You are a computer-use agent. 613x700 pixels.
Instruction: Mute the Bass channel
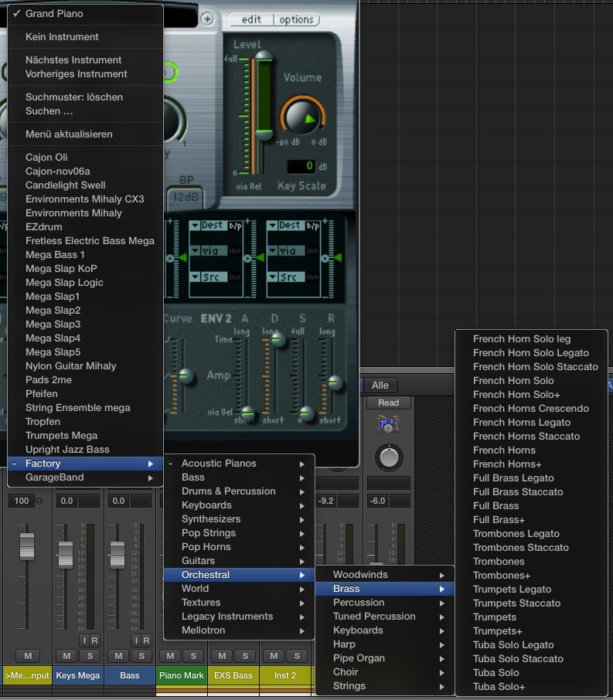[118, 656]
